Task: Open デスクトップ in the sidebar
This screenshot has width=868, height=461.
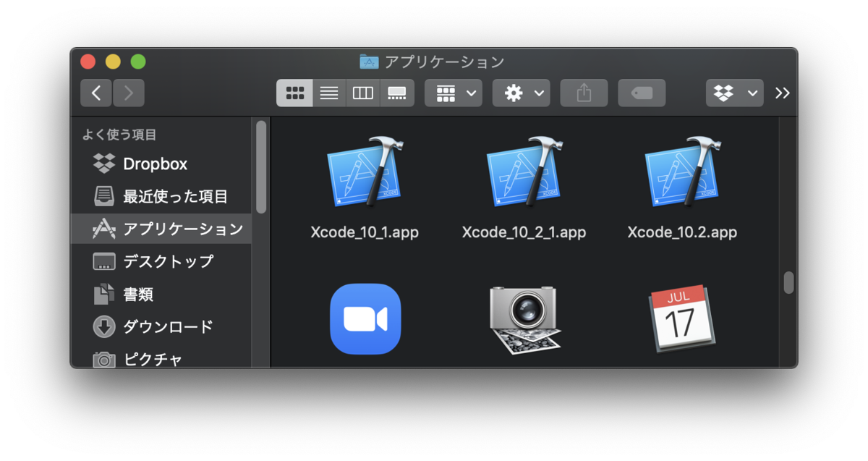Action: (x=162, y=261)
